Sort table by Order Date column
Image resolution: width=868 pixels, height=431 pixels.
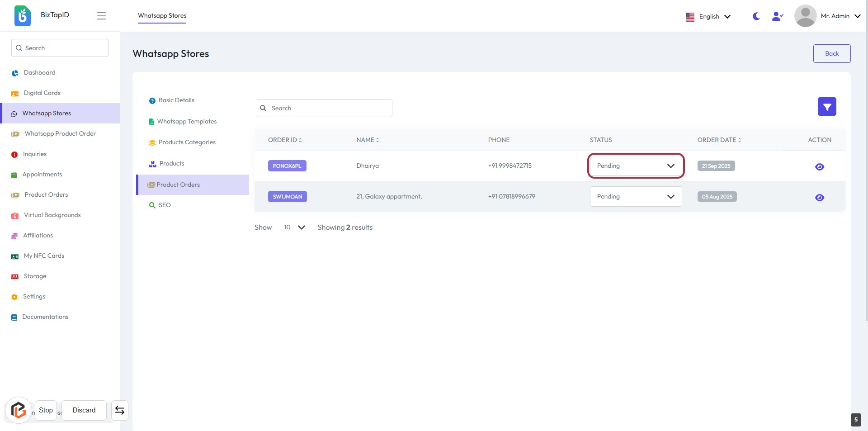pyautogui.click(x=719, y=140)
